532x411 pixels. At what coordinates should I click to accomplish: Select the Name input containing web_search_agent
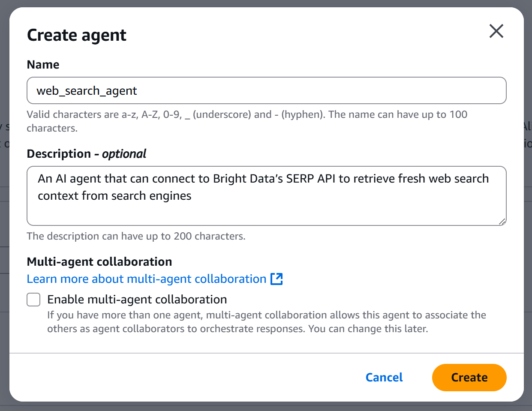(x=266, y=90)
